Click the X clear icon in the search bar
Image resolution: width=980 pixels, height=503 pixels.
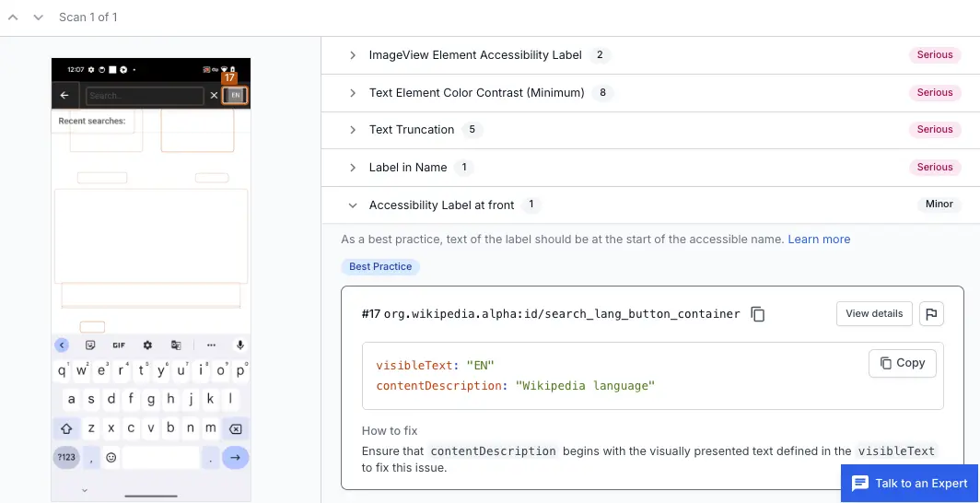tap(215, 95)
